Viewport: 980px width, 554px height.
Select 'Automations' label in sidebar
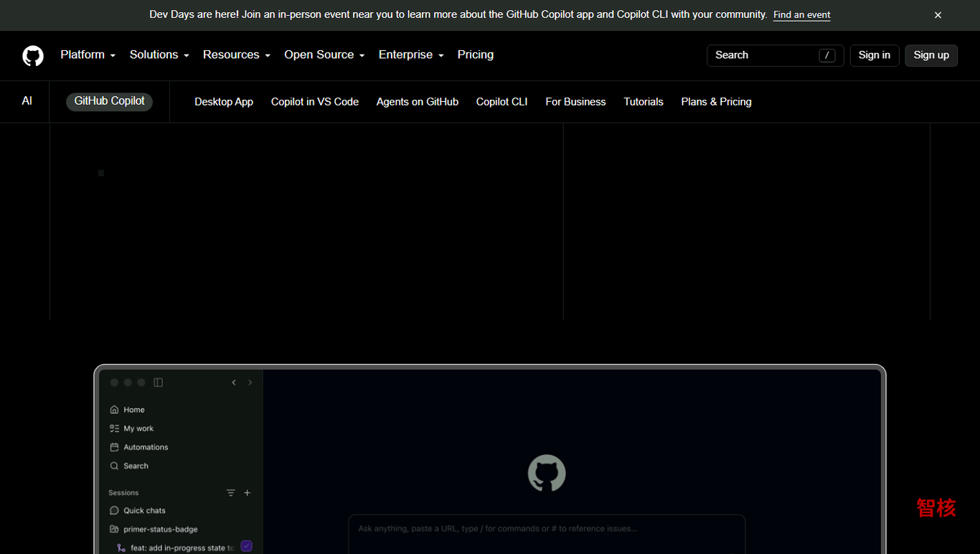click(x=146, y=447)
